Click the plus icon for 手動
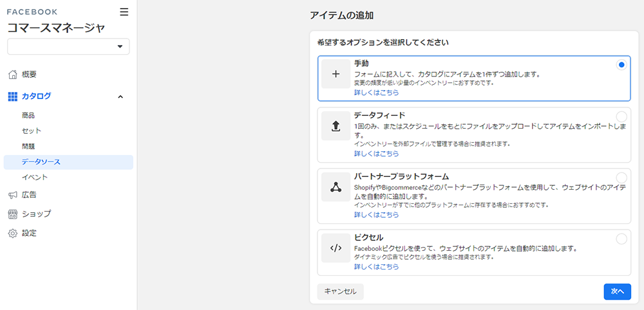 pos(336,74)
